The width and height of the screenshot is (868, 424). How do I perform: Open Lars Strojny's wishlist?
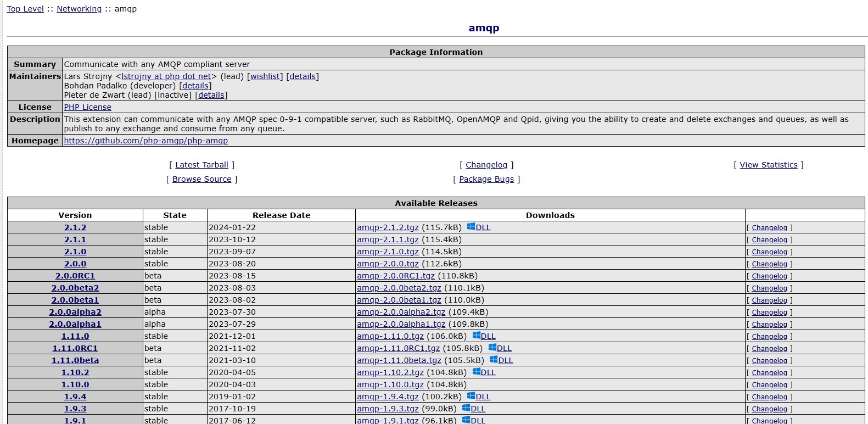pos(265,76)
